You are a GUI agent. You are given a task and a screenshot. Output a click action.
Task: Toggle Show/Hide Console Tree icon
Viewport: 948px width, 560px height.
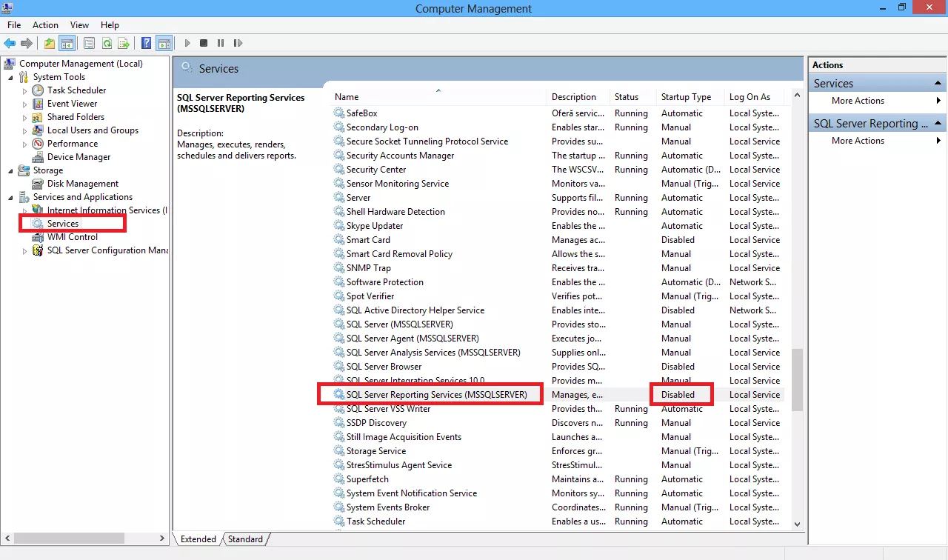(x=67, y=44)
